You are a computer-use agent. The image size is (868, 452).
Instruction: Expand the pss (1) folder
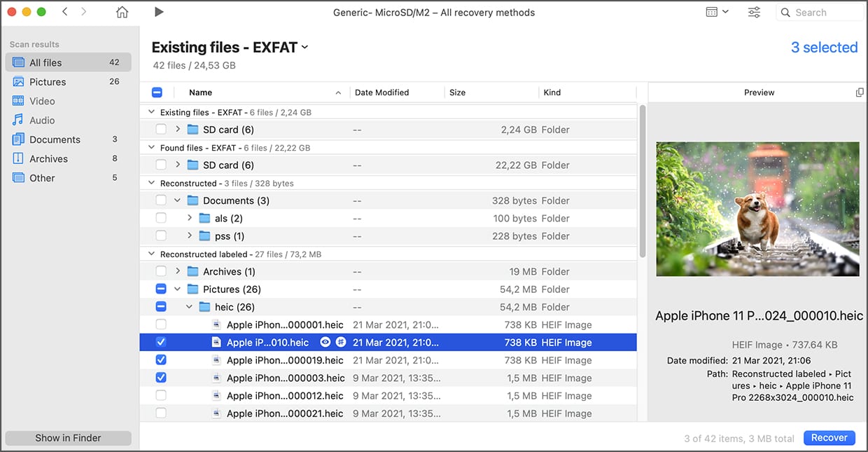tap(190, 236)
